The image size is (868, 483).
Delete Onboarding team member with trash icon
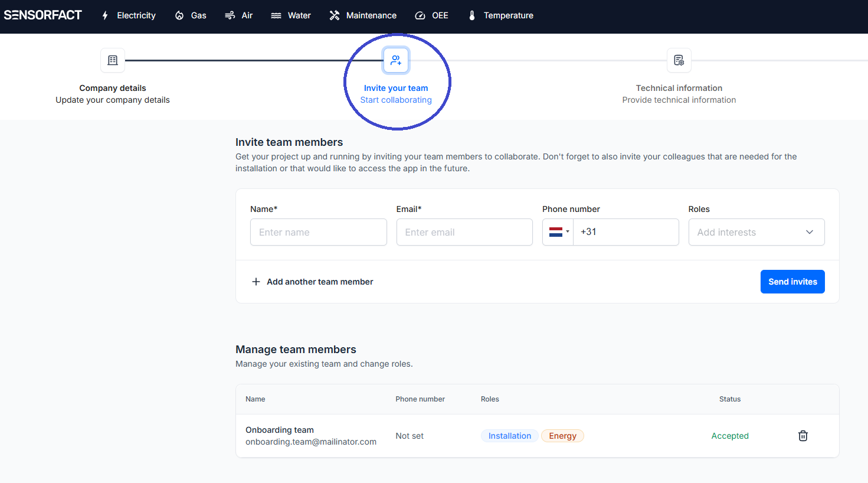[803, 436]
